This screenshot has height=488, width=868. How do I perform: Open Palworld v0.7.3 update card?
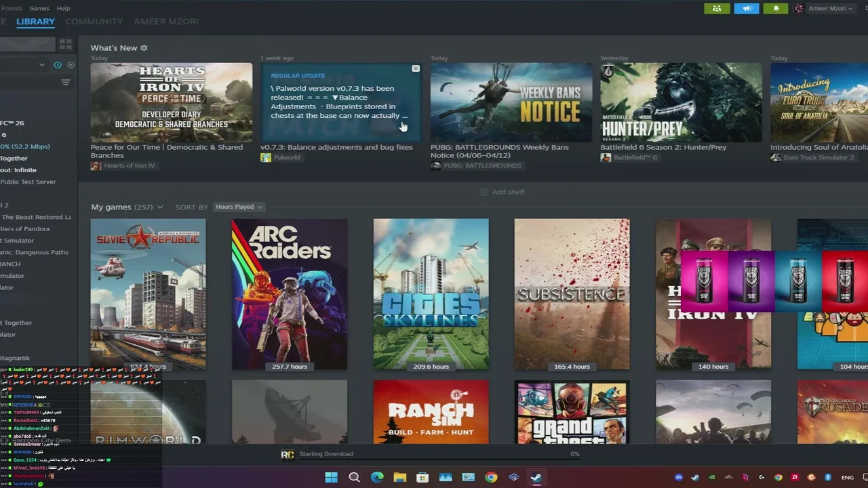point(341,102)
